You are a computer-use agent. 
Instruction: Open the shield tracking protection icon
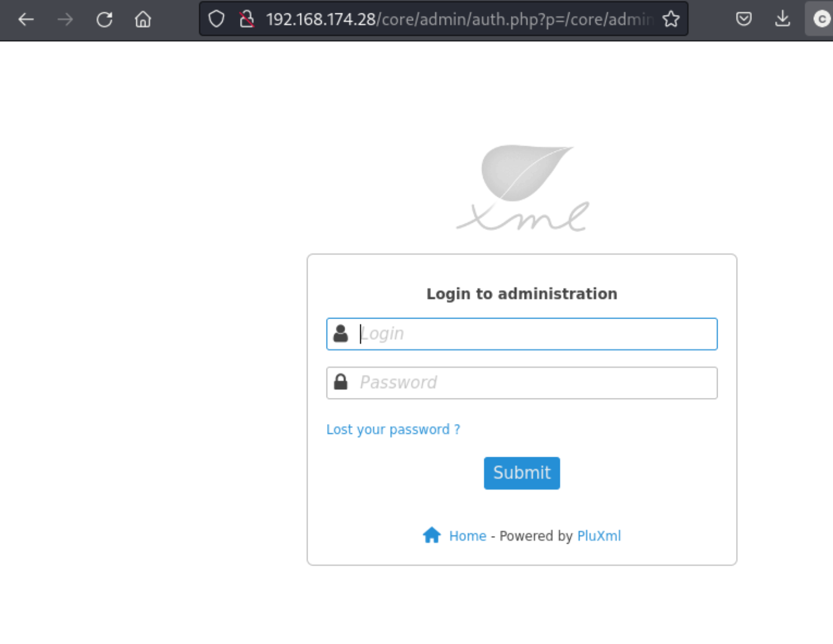click(216, 19)
